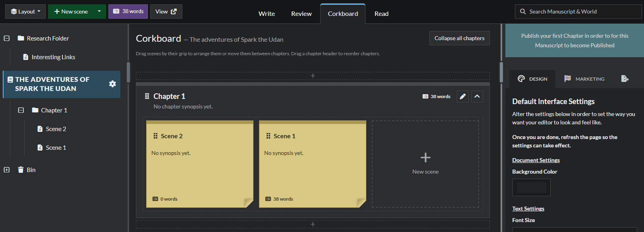Image resolution: width=644 pixels, height=232 pixels.
Task: Click the Chapter 1 word count icon
Action: 425,97
